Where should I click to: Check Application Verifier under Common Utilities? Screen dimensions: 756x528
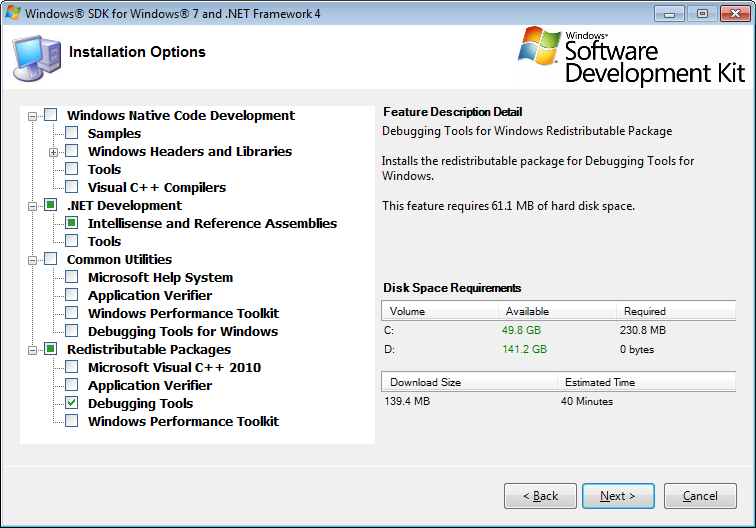click(71, 295)
